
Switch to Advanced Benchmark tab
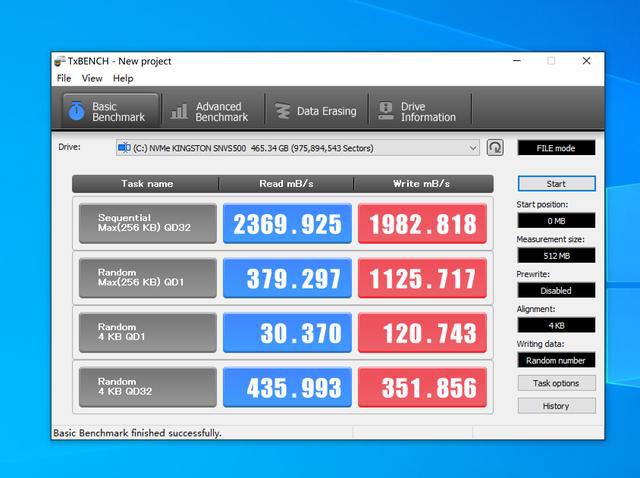point(213,111)
